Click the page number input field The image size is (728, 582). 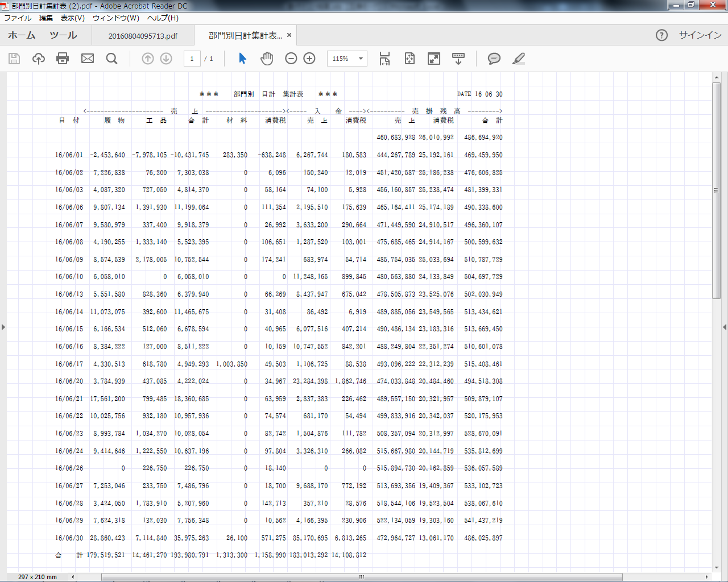tap(192, 59)
